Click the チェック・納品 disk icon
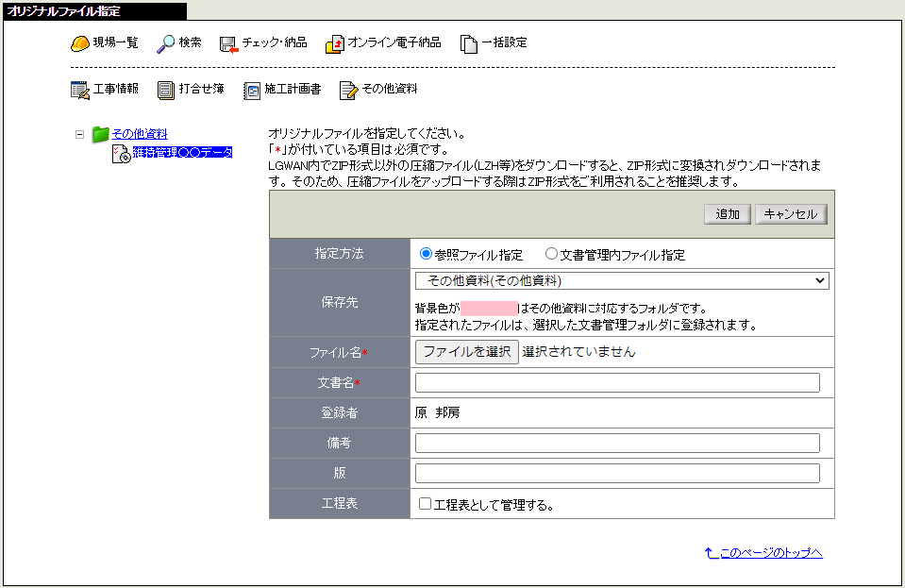 229,44
